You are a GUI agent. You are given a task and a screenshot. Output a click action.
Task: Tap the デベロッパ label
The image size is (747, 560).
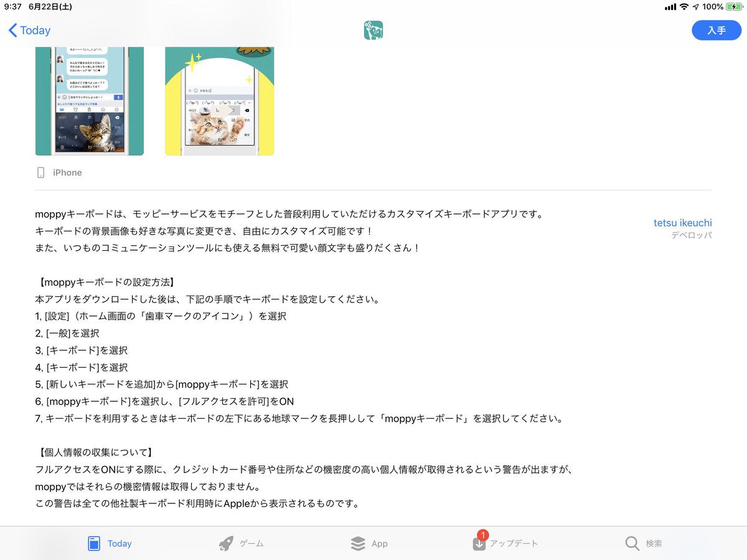pyautogui.click(x=691, y=235)
